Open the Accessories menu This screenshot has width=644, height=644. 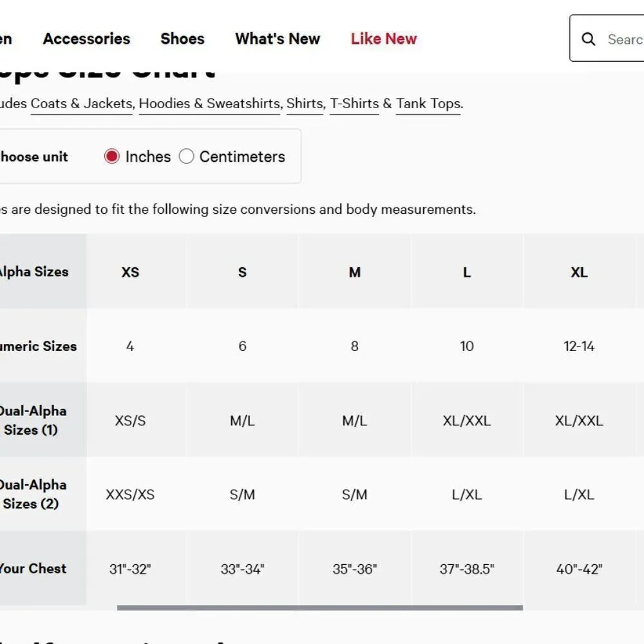coord(86,39)
